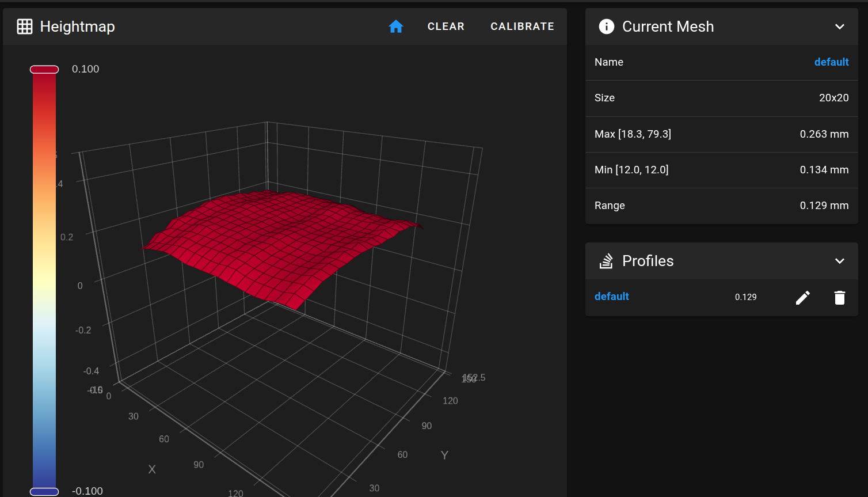Open the default mesh name link
Viewport: 868px width, 497px height.
pos(831,62)
